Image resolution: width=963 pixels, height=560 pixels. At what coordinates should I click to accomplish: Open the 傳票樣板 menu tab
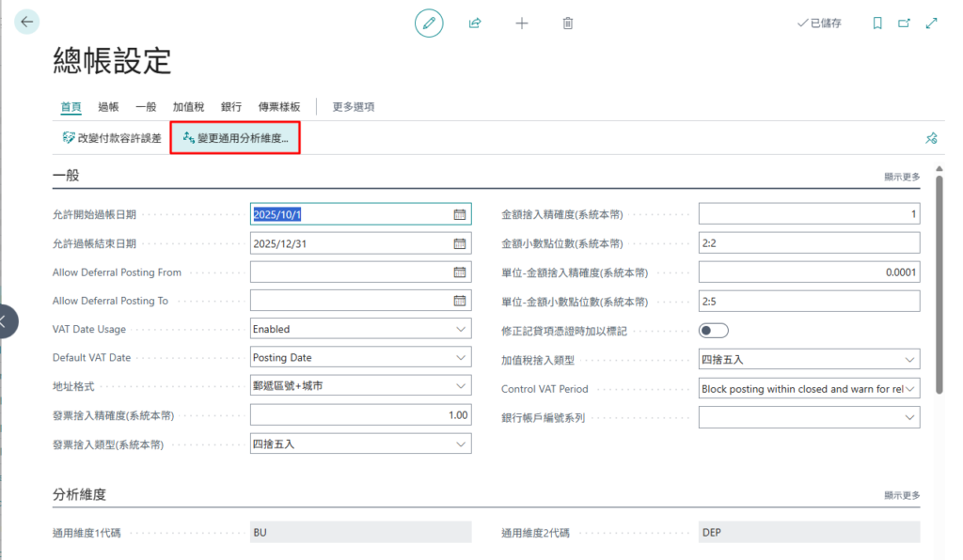(x=278, y=107)
